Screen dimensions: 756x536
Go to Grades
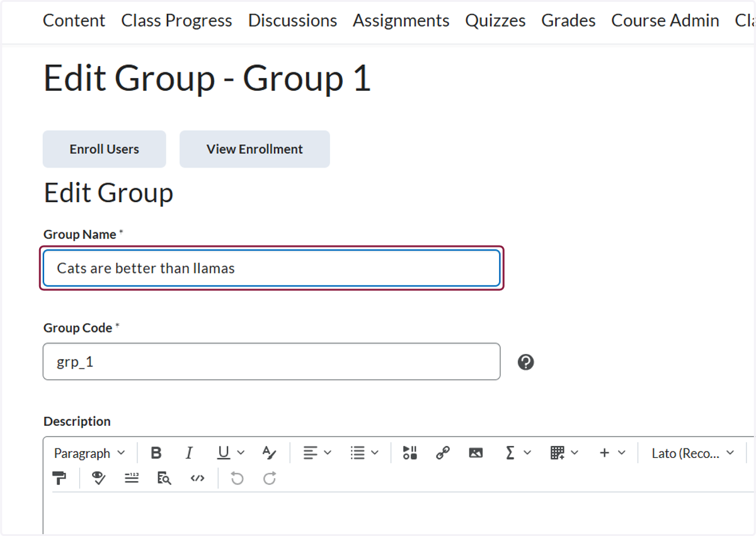[568, 21]
